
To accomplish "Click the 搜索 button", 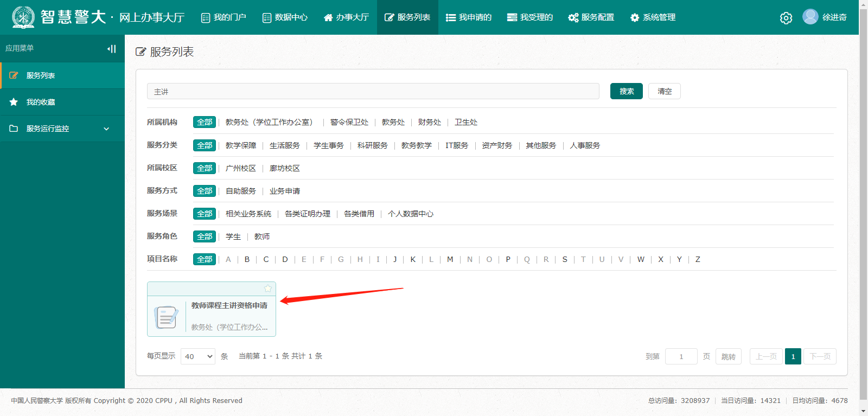I will 626,91.
